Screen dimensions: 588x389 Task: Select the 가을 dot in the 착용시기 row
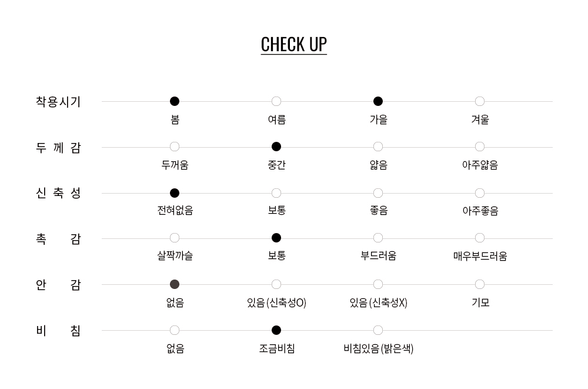(x=378, y=101)
